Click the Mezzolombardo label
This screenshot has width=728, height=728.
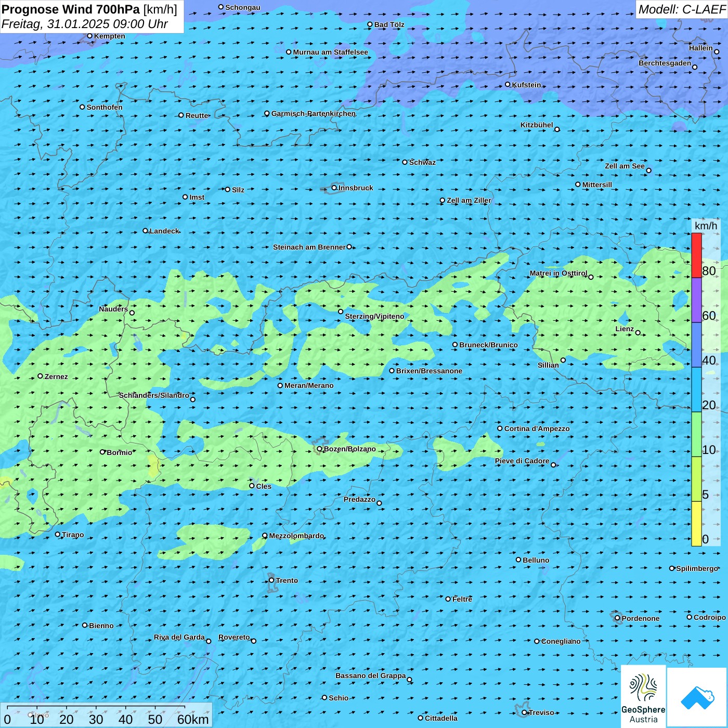point(296,536)
